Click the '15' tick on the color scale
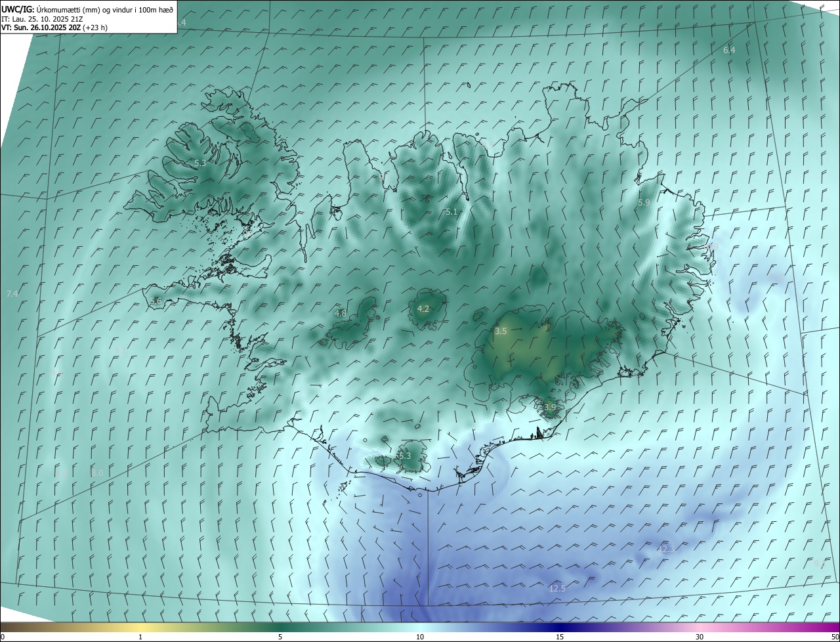 pyautogui.click(x=560, y=637)
